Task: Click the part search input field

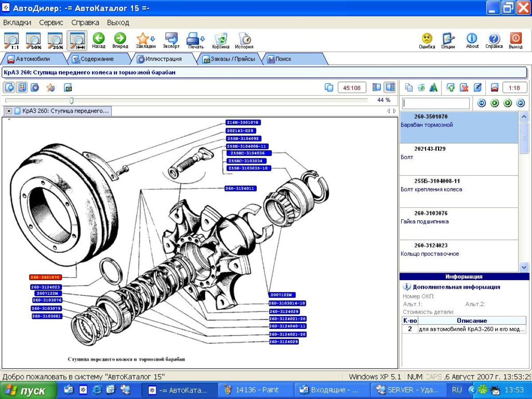Action: pos(436,103)
